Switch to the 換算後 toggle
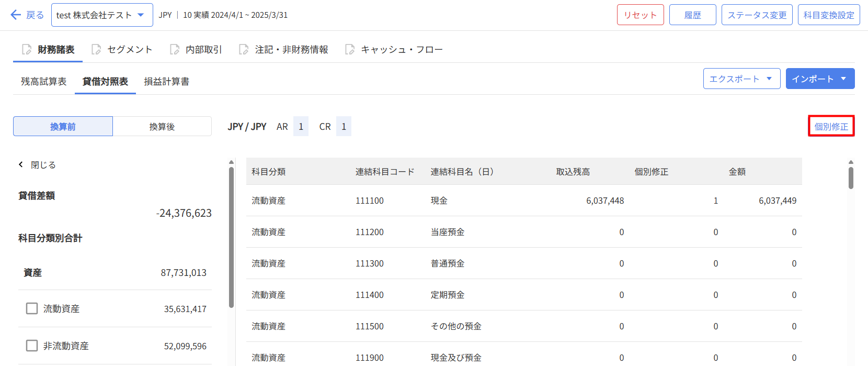The width and height of the screenshot is (868, 366). tap(162, 127)
